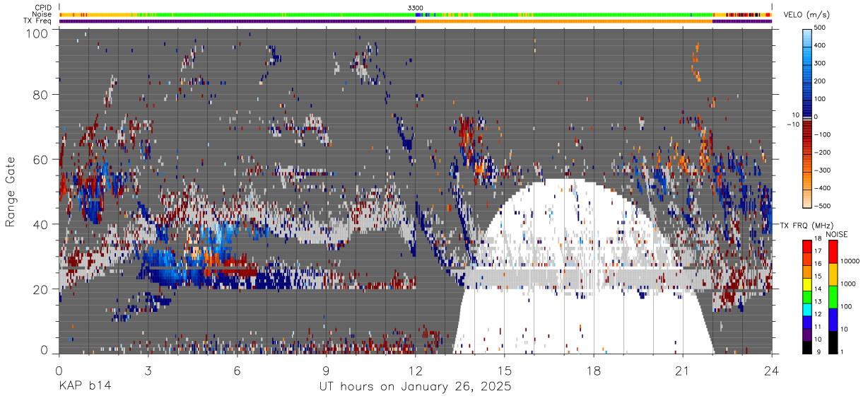Click UT hour tick label 9
Image resolution: width=868 pixels, height=401 pixels.
[x=327, y=371]
